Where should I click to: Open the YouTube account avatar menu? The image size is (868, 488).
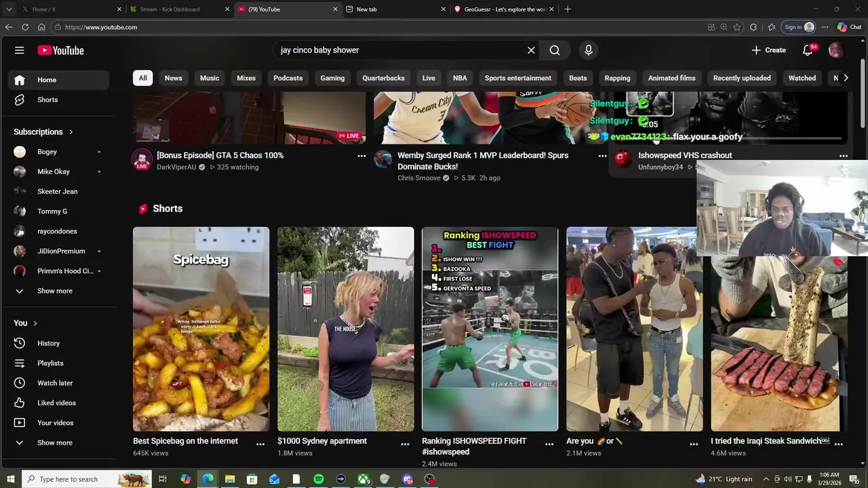point(835,50)
